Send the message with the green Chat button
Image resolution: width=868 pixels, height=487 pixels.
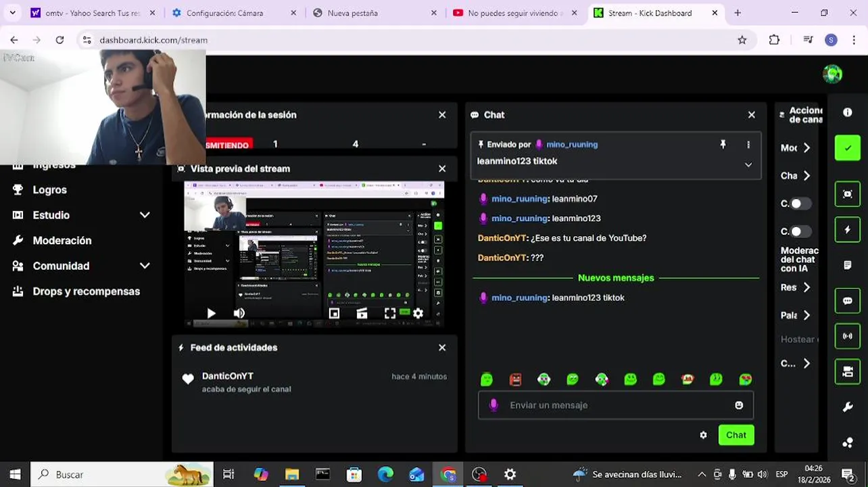click(x=736, y=435)
